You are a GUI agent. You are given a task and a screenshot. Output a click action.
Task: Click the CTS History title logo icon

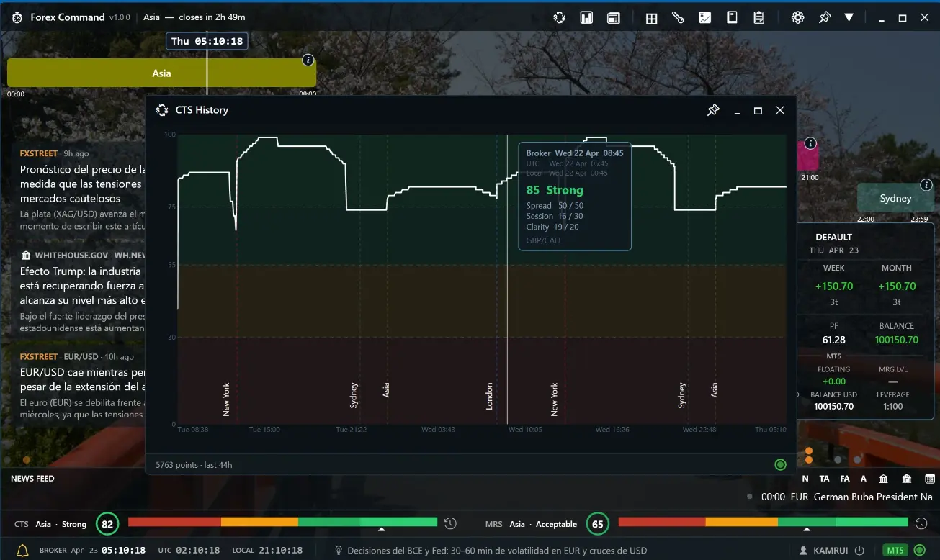click(162, 110)
